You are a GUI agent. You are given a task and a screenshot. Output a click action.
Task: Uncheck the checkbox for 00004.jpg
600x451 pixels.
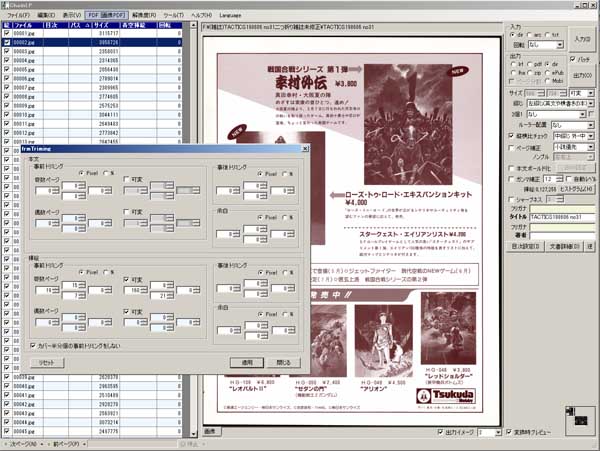[7, 60]
